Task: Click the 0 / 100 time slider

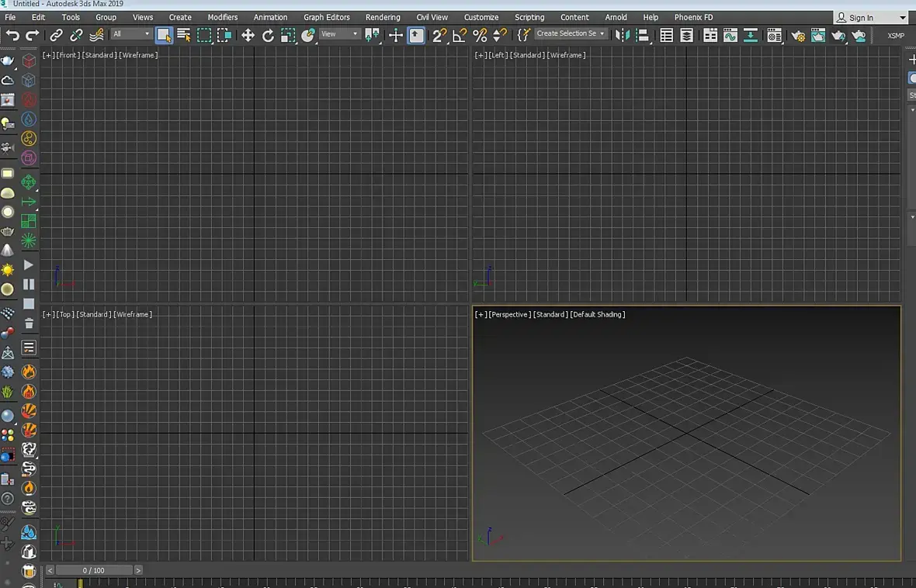Action: click(93, 570)
